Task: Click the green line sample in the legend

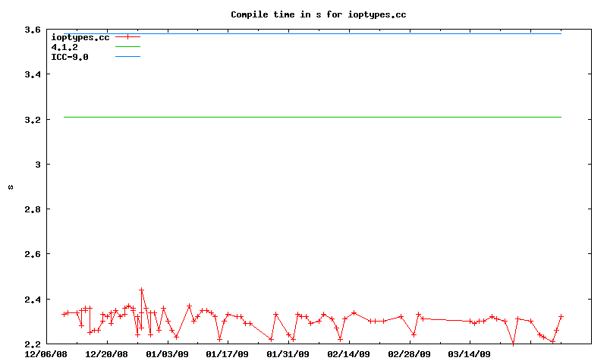Action: coord(128,47)
